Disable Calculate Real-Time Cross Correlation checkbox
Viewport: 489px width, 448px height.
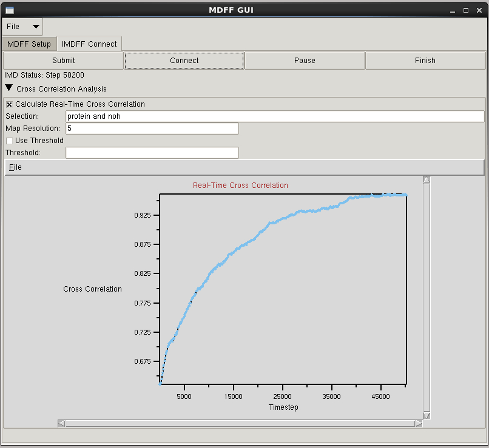(10, 104)
